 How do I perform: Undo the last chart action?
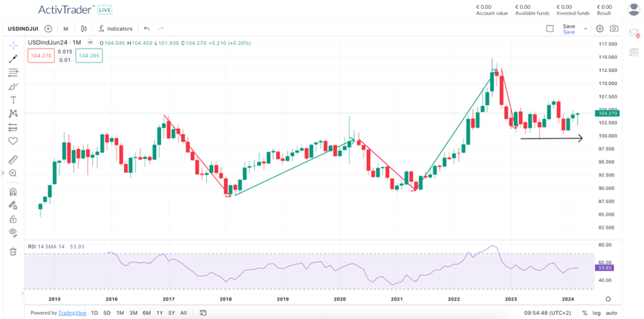pos(147,29)
